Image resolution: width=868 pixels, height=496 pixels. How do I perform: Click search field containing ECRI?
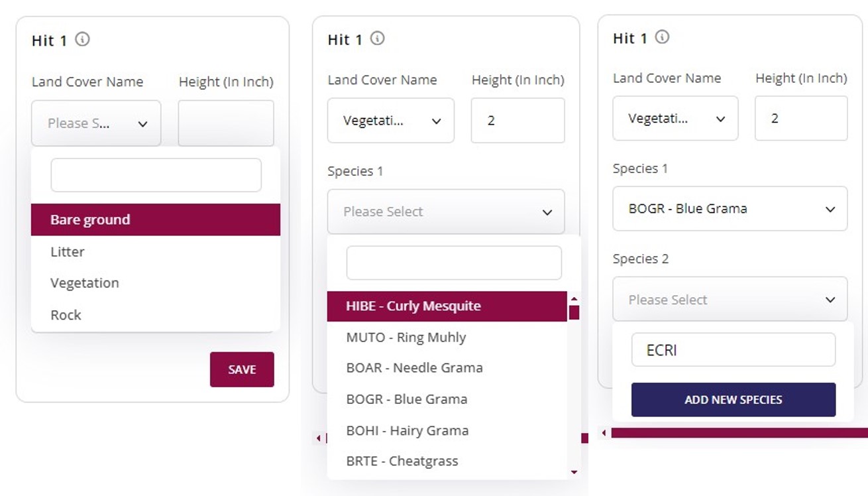click(x=733, y=350)
